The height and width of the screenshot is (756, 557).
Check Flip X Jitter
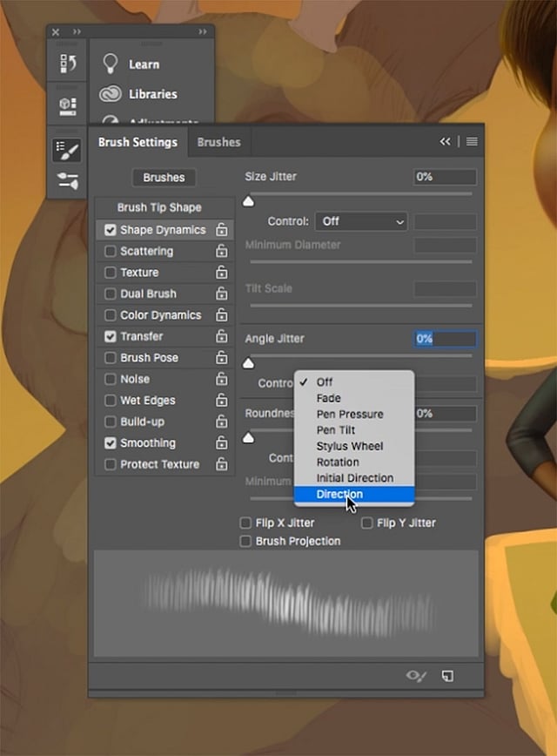point(245,523)
